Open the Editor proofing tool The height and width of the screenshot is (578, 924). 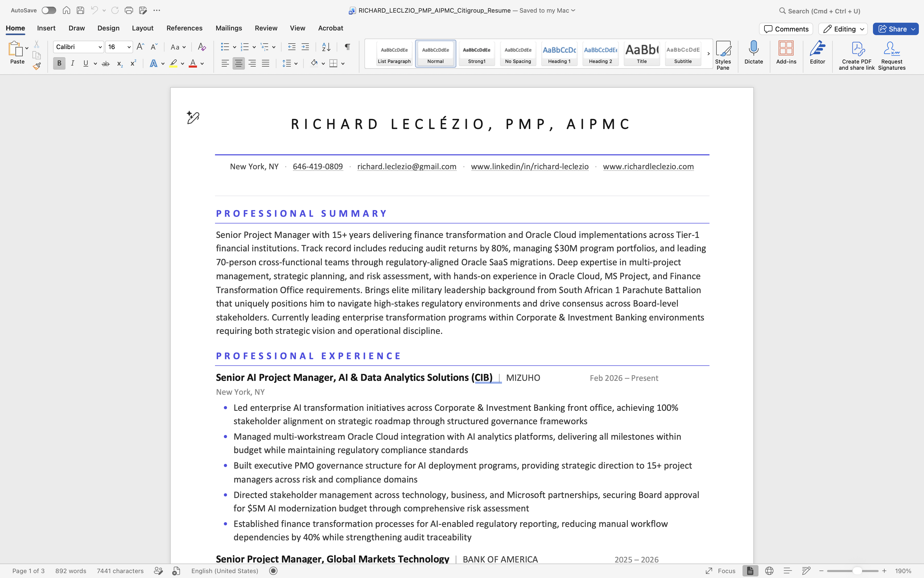[818, 52]
